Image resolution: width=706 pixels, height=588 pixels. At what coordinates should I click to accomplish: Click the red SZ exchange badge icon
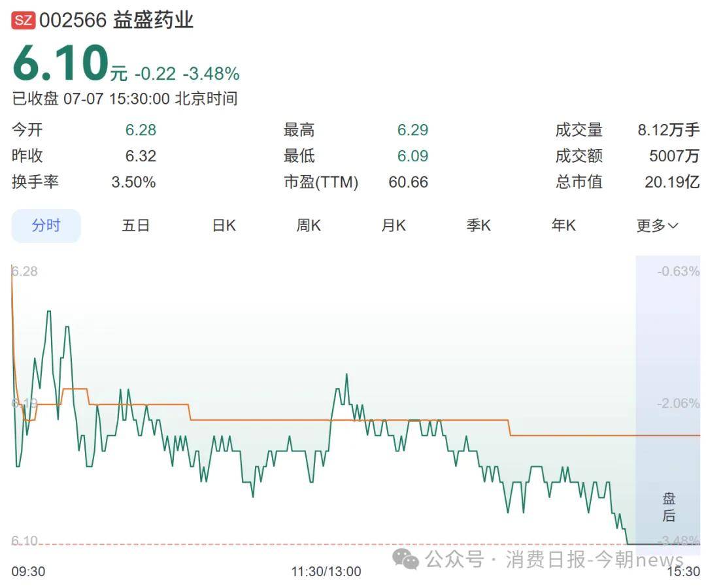[x=24, y=20]
